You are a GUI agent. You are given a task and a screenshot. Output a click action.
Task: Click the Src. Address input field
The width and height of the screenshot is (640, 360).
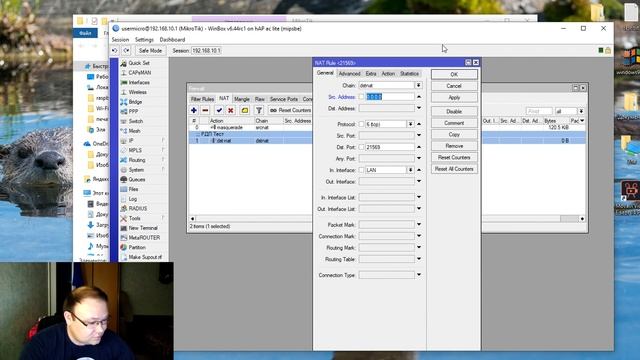click(x=389, y=97)
